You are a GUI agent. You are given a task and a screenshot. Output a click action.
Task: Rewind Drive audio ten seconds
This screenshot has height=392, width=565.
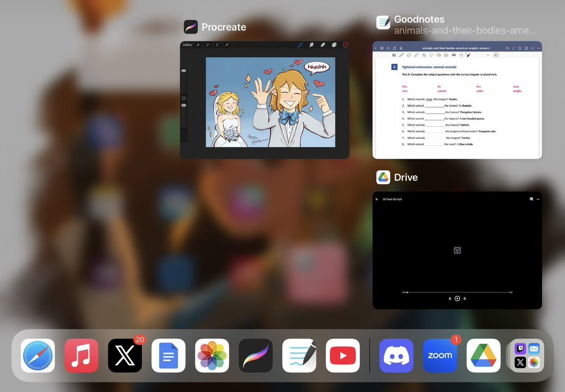450,298
